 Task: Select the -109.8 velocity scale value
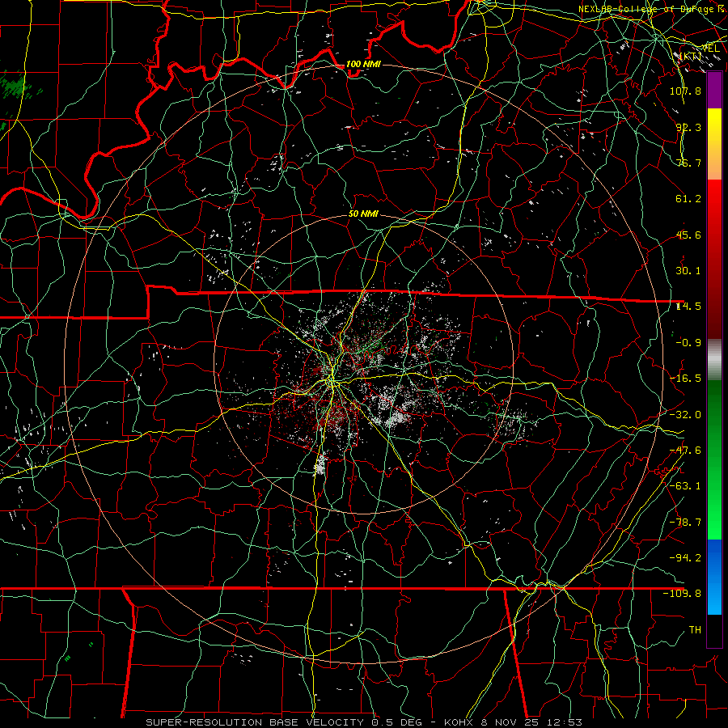[682, 594]
